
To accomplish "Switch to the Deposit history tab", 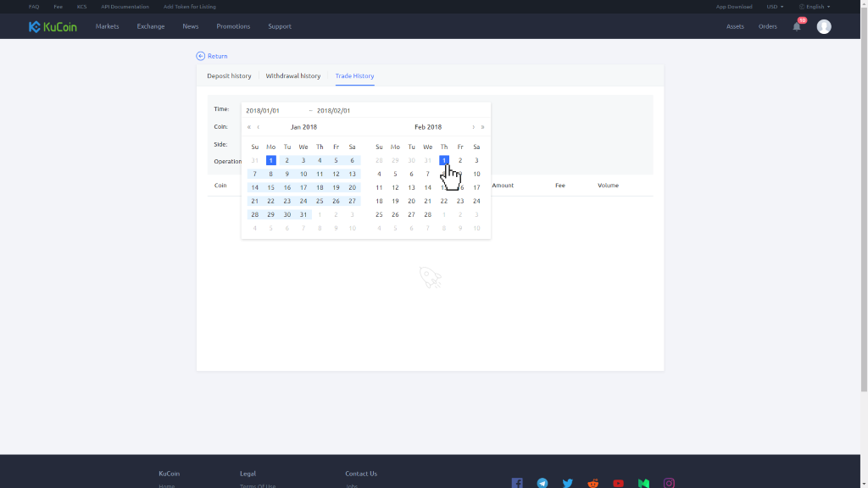I will pos(229,76).
